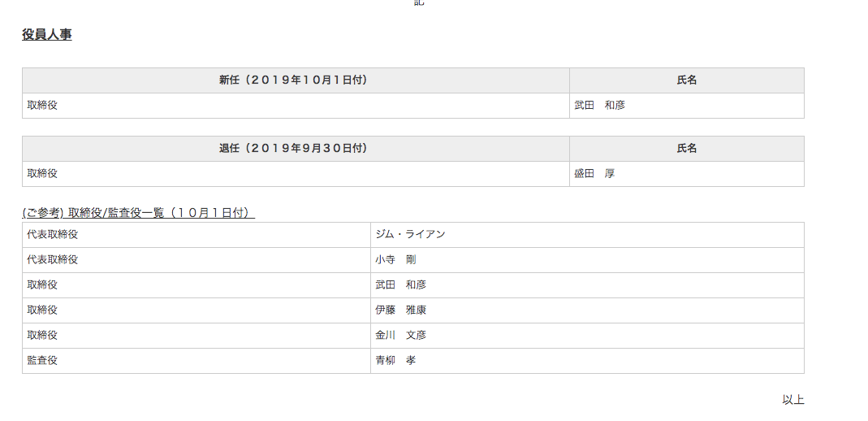
Task: Click the name 伊藤 雅康
Action: pos(400,310)
